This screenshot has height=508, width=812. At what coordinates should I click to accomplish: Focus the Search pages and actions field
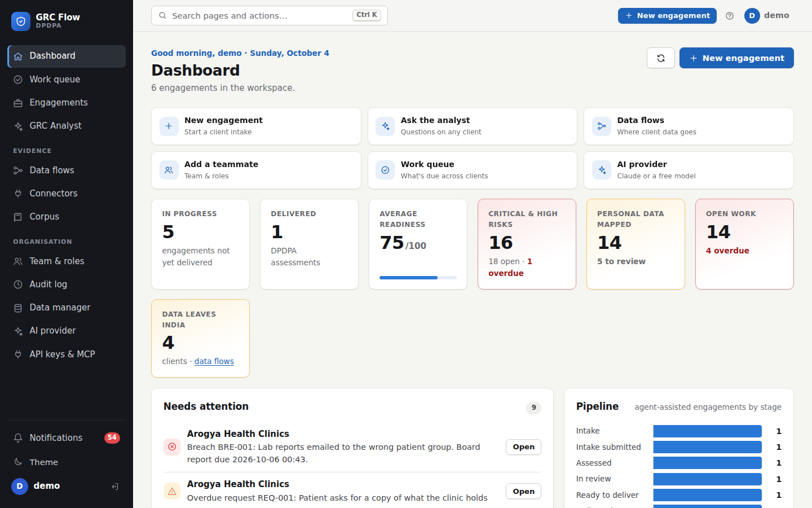point(270,16)
